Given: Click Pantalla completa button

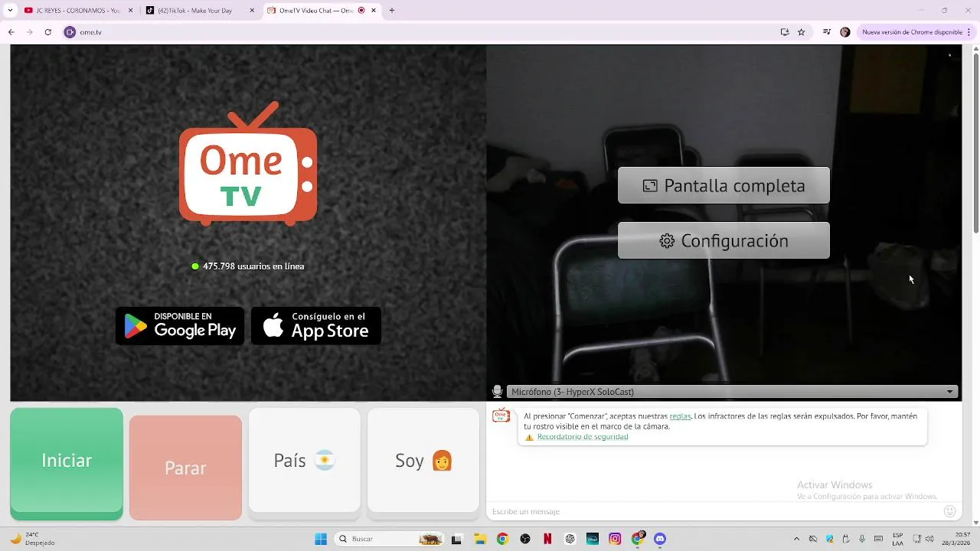Looking at the screenshot, I should pos(724,185).
